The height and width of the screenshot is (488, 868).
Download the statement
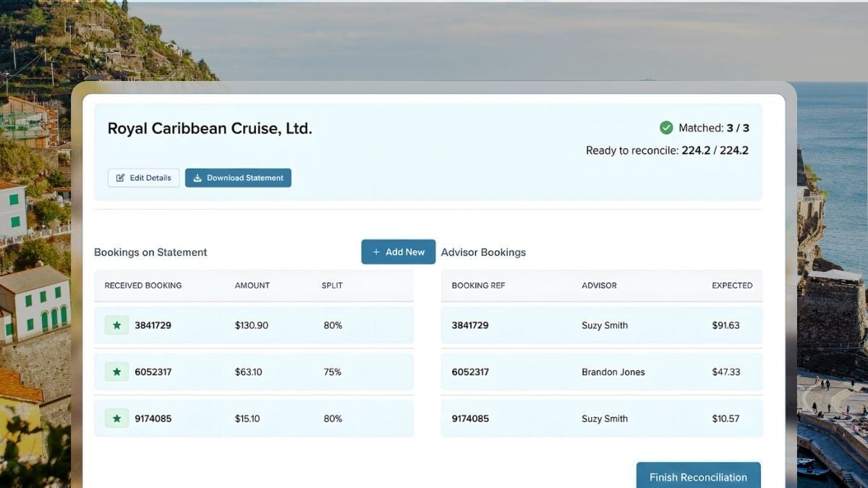[238, 178]
